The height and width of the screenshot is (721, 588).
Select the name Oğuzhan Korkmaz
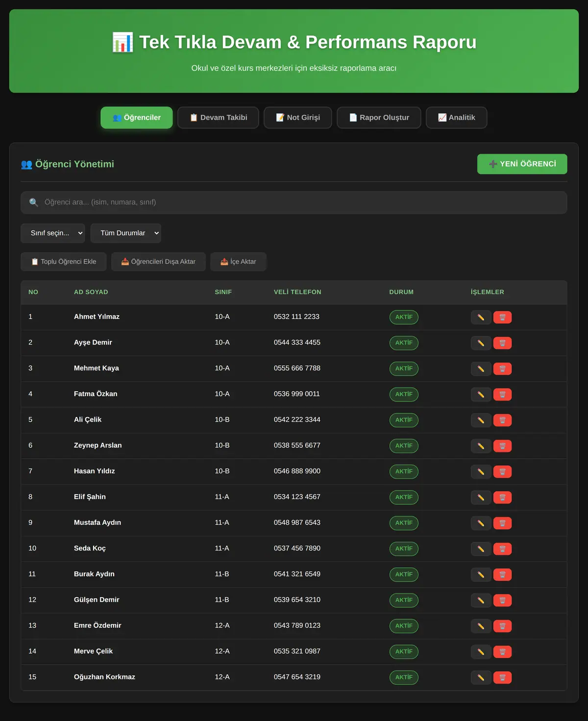104,677
